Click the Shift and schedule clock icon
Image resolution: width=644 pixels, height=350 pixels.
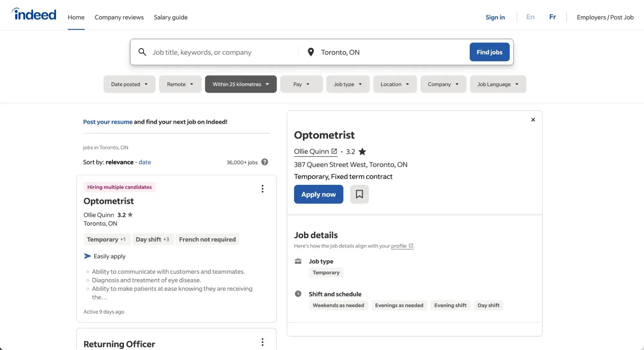pyautogui.click(x=298, y=294)
